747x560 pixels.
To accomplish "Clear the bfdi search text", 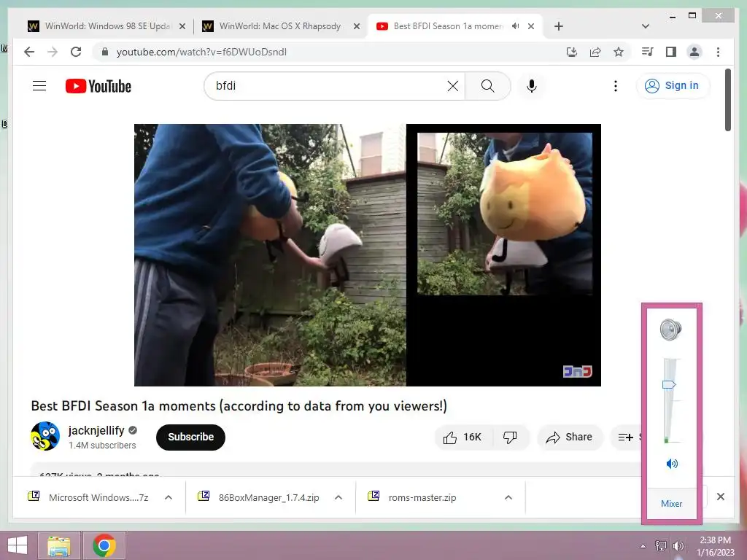I will pos(452,86).
